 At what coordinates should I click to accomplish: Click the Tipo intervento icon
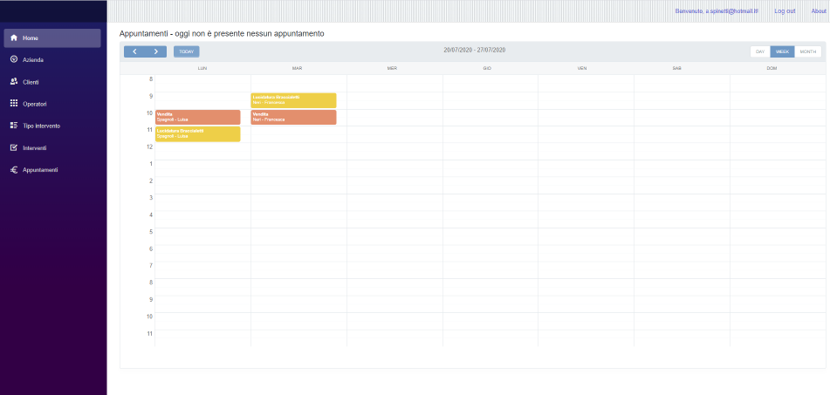pyautogui.click(x=14, y=126)
